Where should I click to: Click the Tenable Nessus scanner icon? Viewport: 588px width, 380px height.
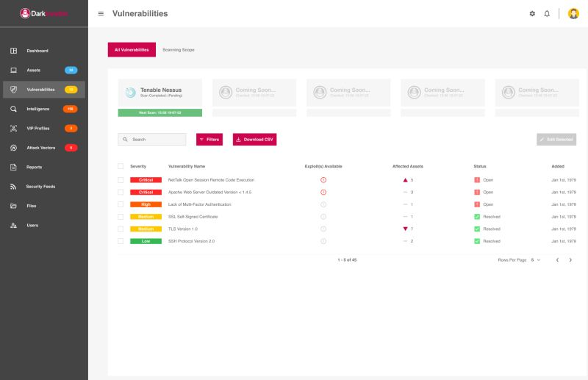coord(131,92)
